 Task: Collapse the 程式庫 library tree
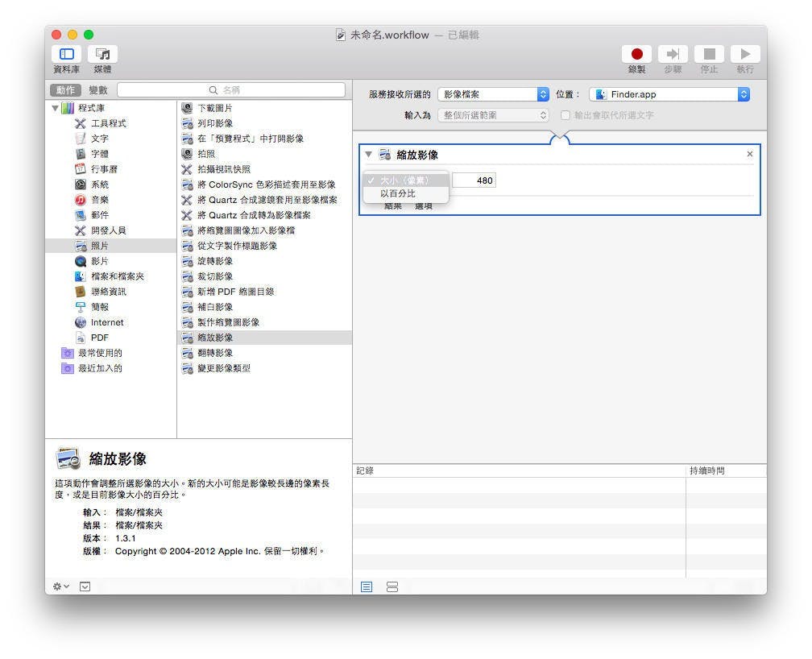[x=55, y=108]
